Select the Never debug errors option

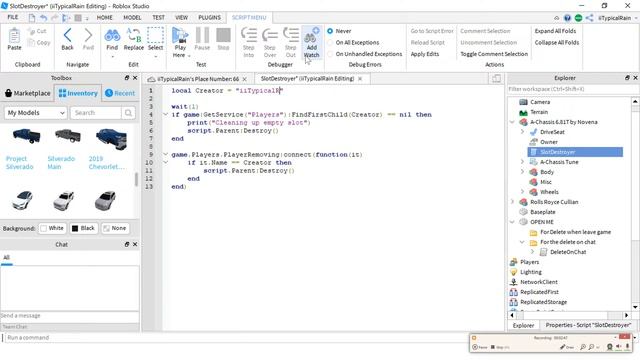point(330,31)
